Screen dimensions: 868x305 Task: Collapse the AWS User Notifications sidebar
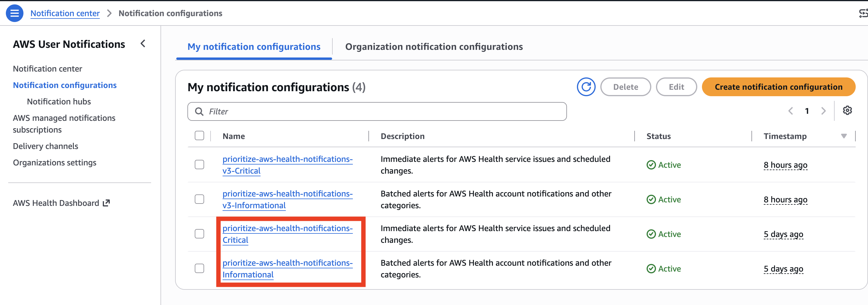[x=143, y=44]
